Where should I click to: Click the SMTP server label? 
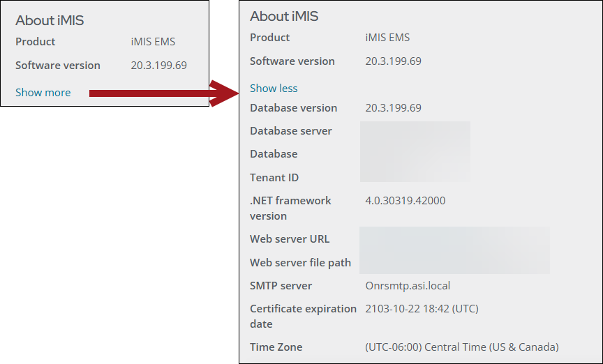click(x=281, y=286)
